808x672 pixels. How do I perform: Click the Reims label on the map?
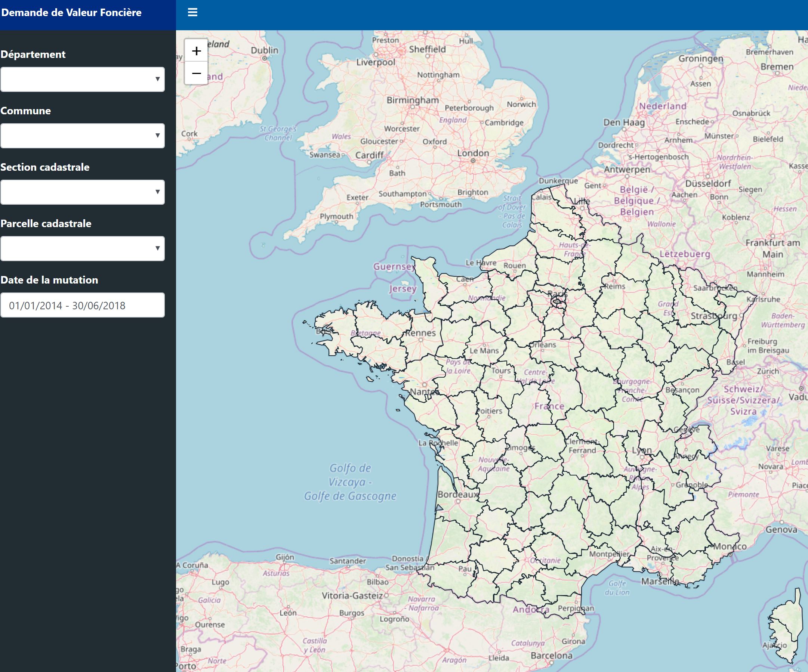tap(614, 286)
